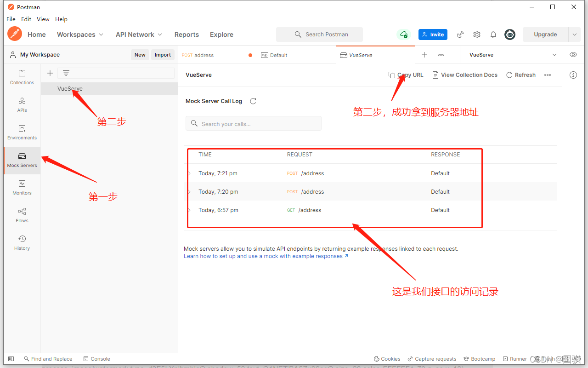Open the mock setup help link
588x368 pixels.
click(266, 256)
